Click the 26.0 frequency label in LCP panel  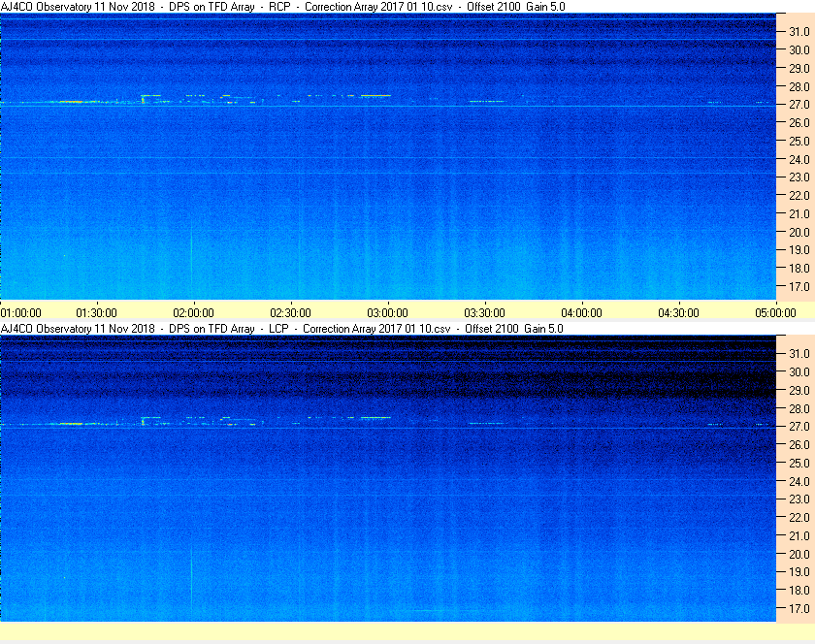coord(799,444)
